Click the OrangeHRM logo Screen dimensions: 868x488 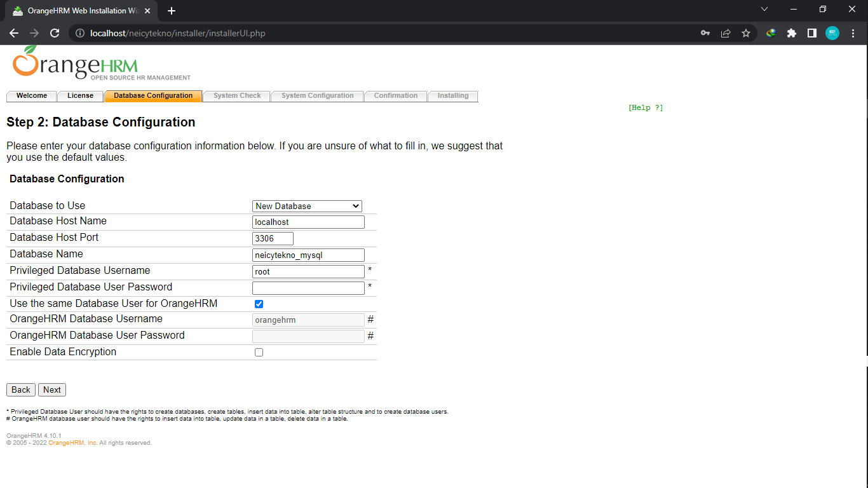102,63
